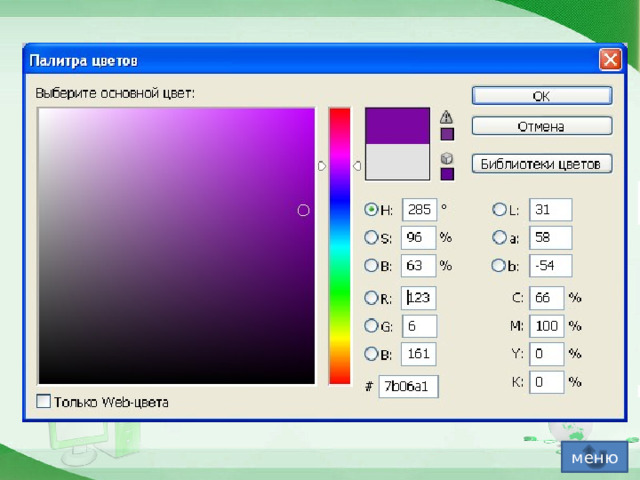Image resolution: width=640 pixels, height=480 pixels.
Task: Click the circular marker in the color field
Action: tap(303, 210)
